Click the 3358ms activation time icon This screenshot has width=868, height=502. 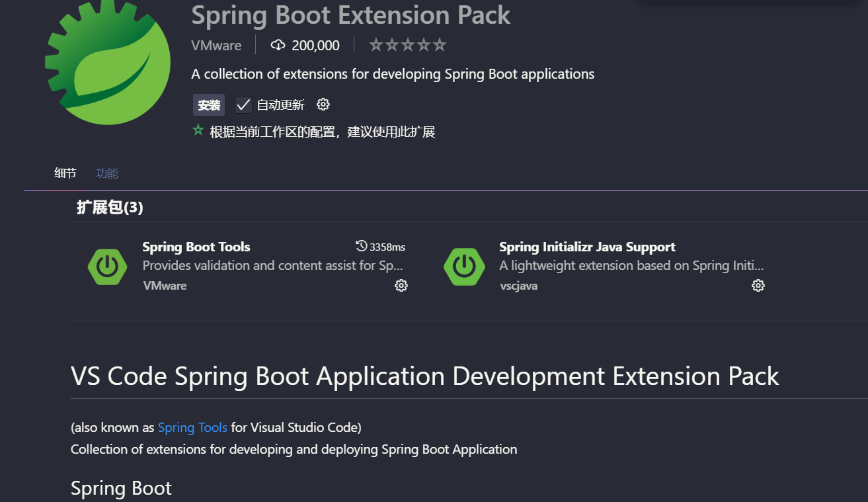[x=361, y=246]
